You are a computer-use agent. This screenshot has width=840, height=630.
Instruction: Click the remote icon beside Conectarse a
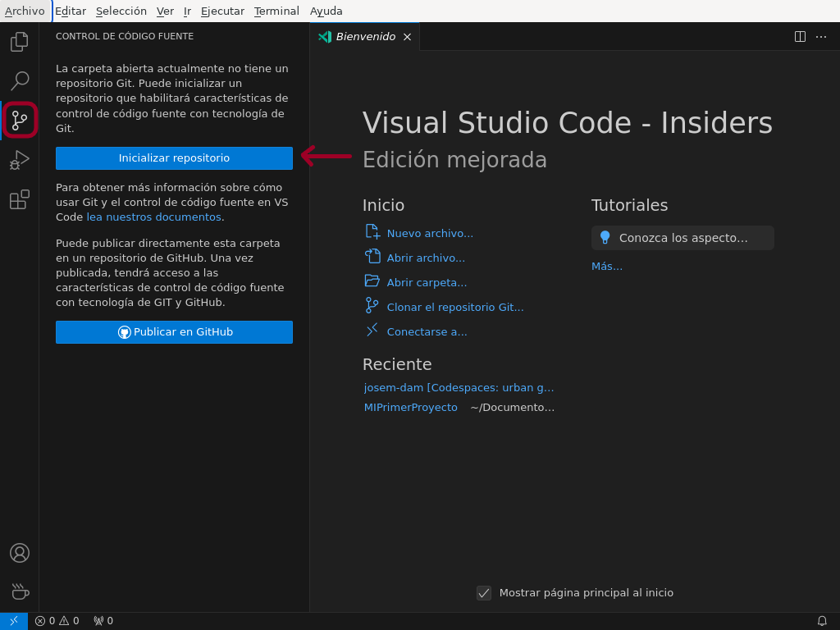point(372,330)
